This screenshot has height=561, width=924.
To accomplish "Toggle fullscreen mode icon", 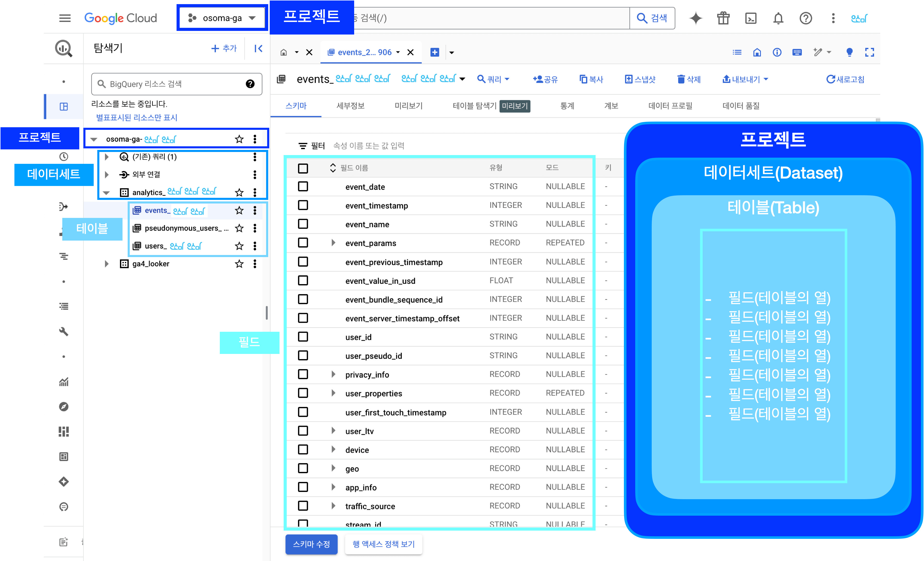I will click(870, 52).
